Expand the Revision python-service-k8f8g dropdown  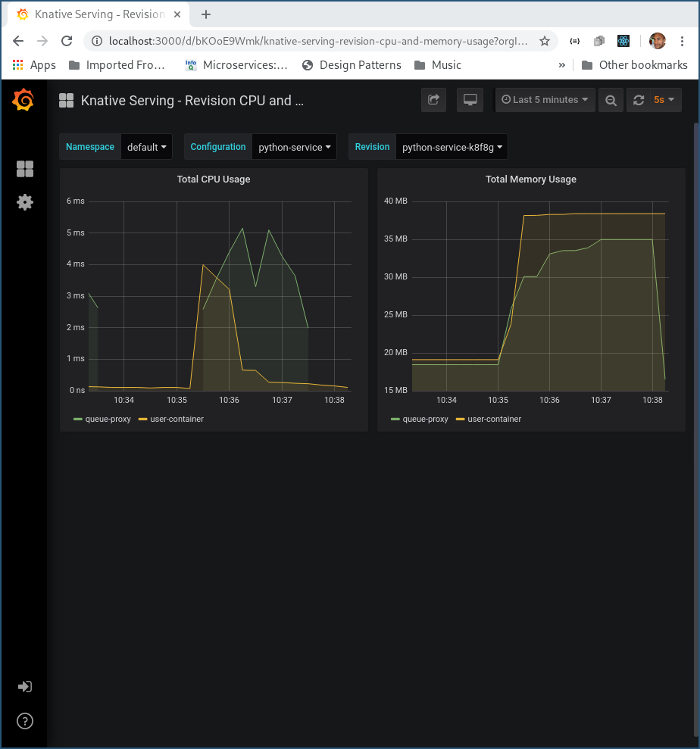point(452,147)
